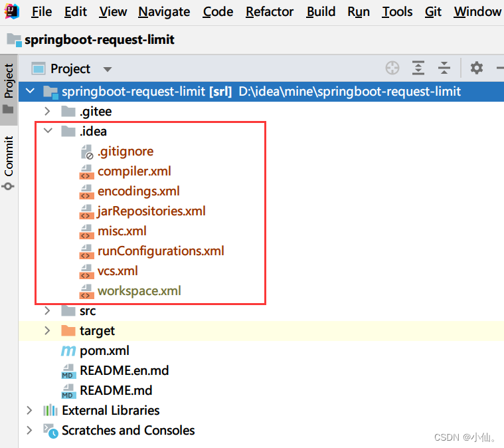Click the vcs.xml file icon

tap(86, 271)
